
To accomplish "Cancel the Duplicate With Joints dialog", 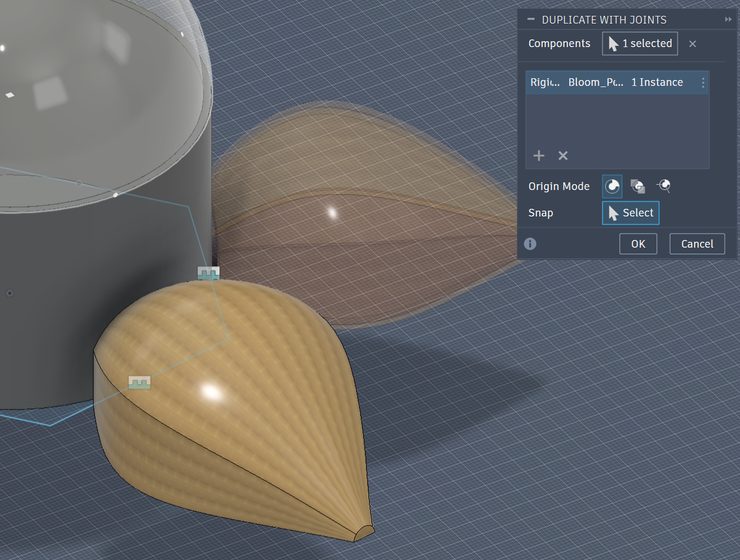I will [x=697, y=244].
